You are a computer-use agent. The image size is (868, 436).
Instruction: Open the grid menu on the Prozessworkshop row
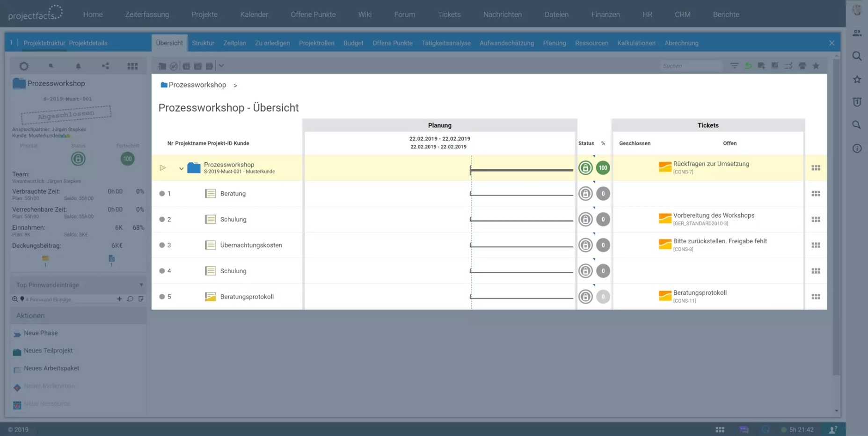click(x=816, y=168)
